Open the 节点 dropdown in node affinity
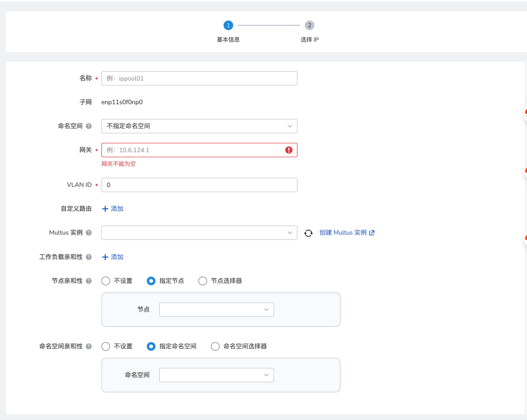This screenshot has width=527, height=420. click(216, 309)
